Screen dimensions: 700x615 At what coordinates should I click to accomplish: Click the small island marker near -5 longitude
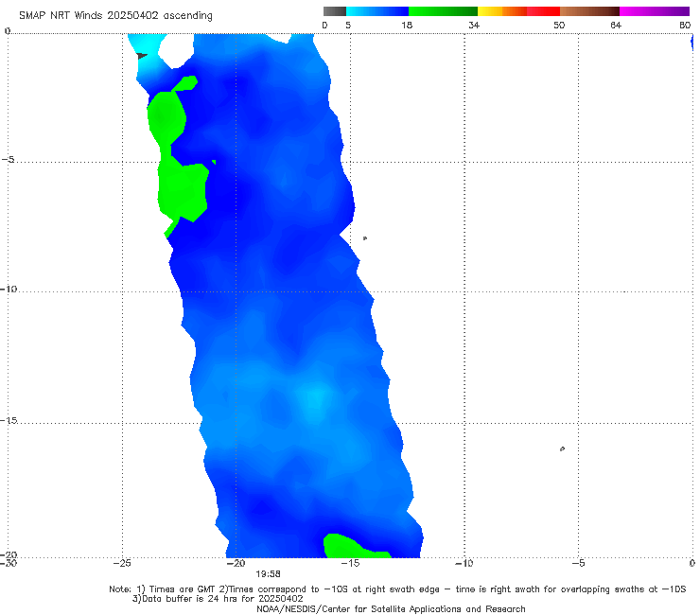click(x=562, y=448)
